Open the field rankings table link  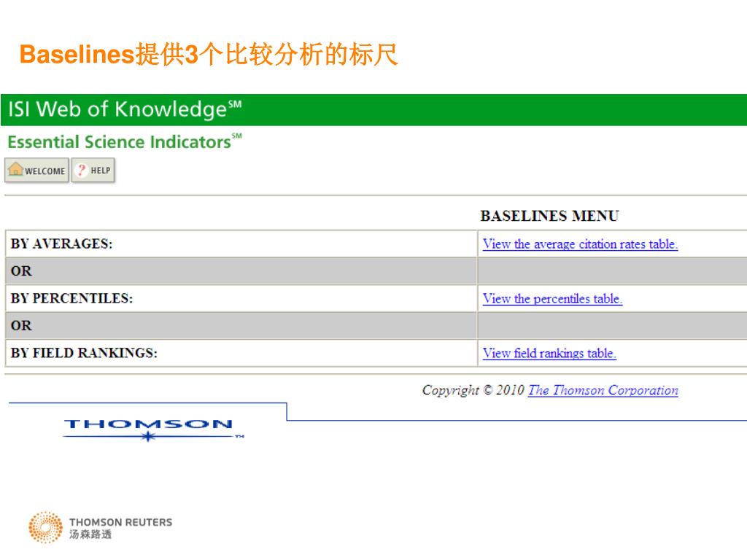[549, 354]
